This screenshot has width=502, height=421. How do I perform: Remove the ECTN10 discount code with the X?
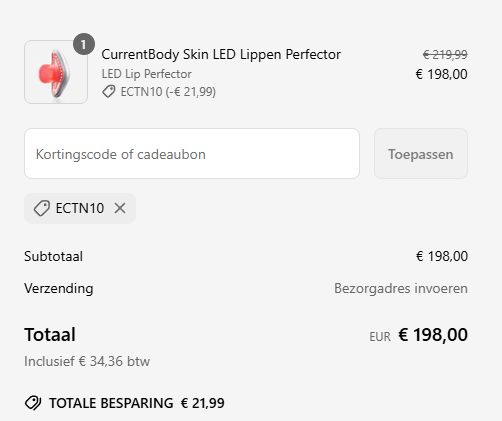tap(120, 208)
